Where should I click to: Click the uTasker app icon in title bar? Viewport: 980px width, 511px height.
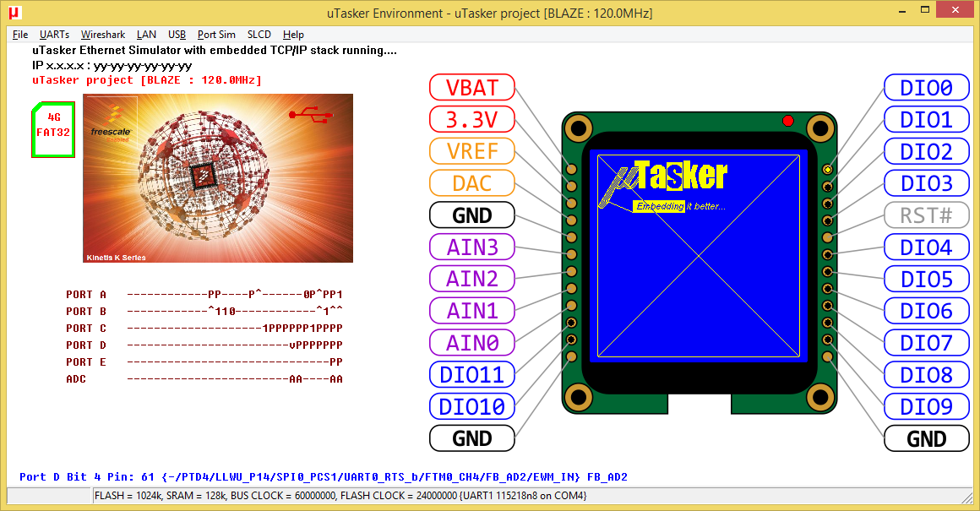pyautogui.click(x=14, y=14)
